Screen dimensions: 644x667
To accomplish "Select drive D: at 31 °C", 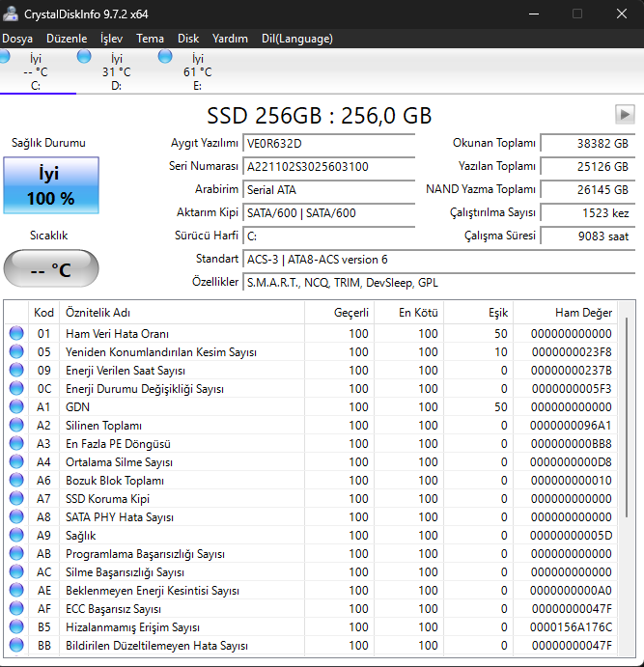I will (116, 71).
